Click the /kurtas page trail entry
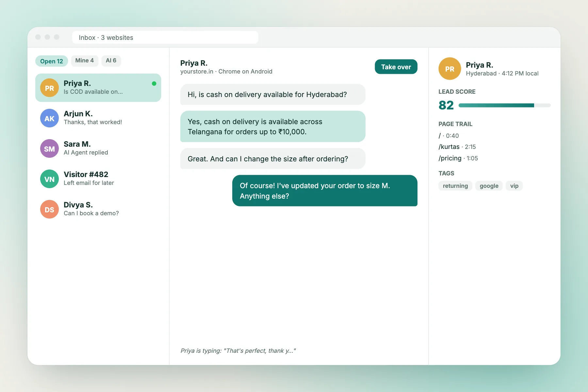This screenshot has width=588, height=392. [457, 147]
